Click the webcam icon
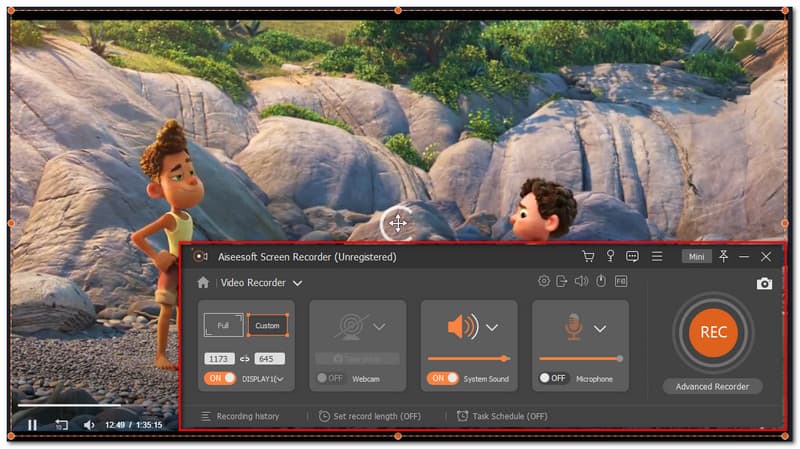The height and width of the screenshot is (449, 800). pyautogui.click(x=351, y=327)
